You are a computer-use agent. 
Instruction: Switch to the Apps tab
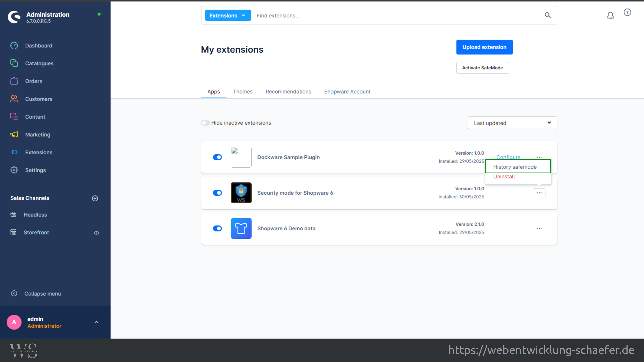[213, 92]
